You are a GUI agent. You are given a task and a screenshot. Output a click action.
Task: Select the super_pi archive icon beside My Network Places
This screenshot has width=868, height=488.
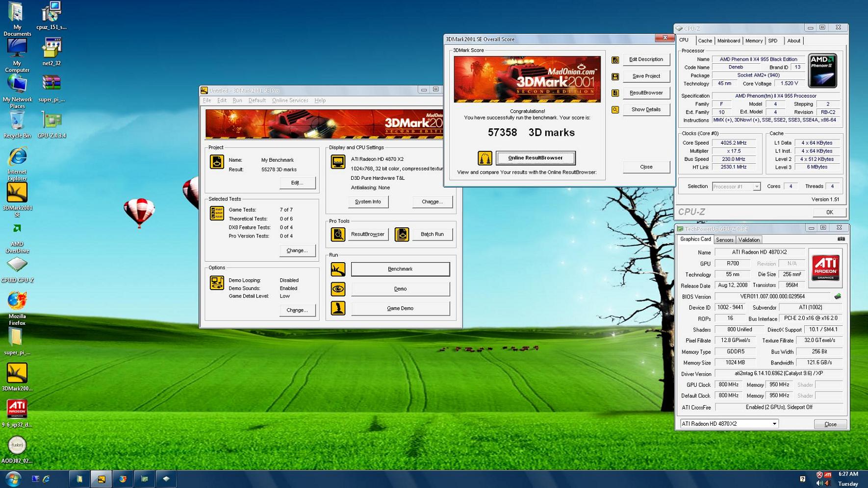(x=51, y=88)
